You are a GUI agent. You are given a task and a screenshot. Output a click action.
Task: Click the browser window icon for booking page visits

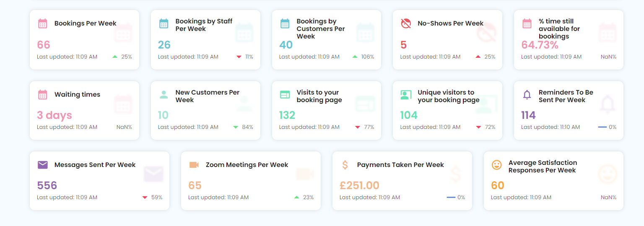coord(285,95)
